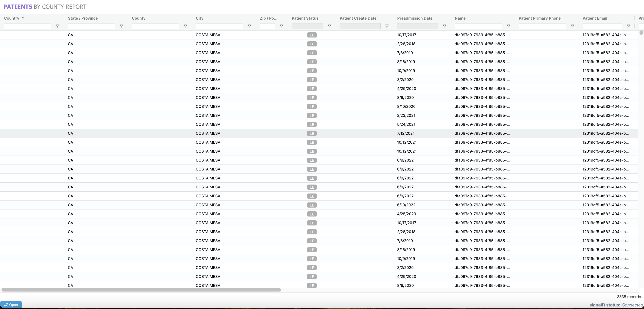The height and width of the screenshot is (309, 644).
Task: Open the Patient Primary Phone filter funnel
Action: click(572, 26)
